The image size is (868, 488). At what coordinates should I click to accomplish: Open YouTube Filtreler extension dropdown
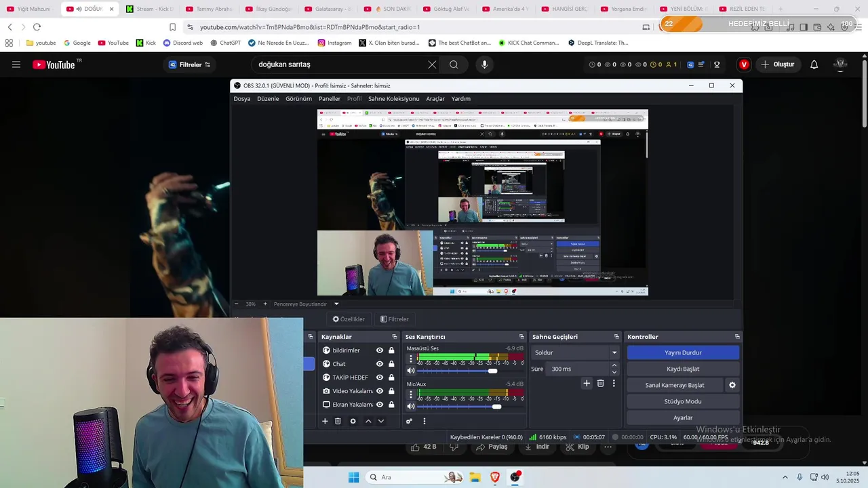[x=189, y=64]
